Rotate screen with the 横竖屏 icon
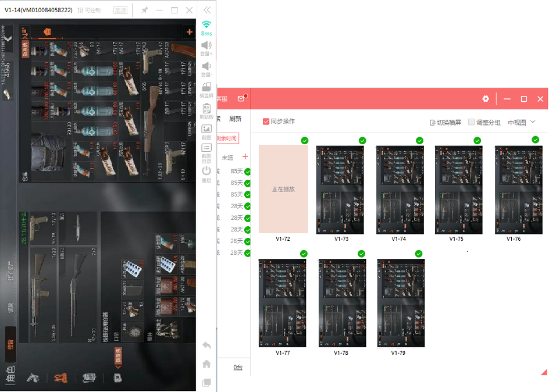Screen dimensions: 549x392 pyautogui.click(x=206, y=87)
